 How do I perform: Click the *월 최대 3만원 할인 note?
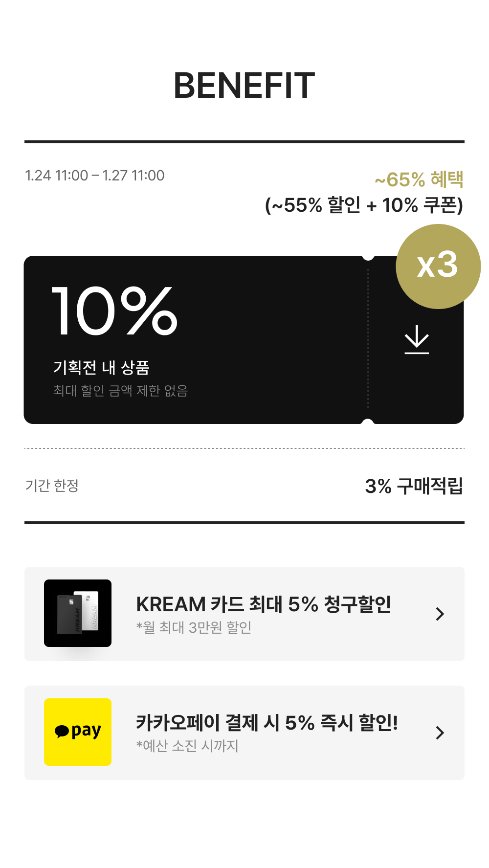click(x=194, y=627)
